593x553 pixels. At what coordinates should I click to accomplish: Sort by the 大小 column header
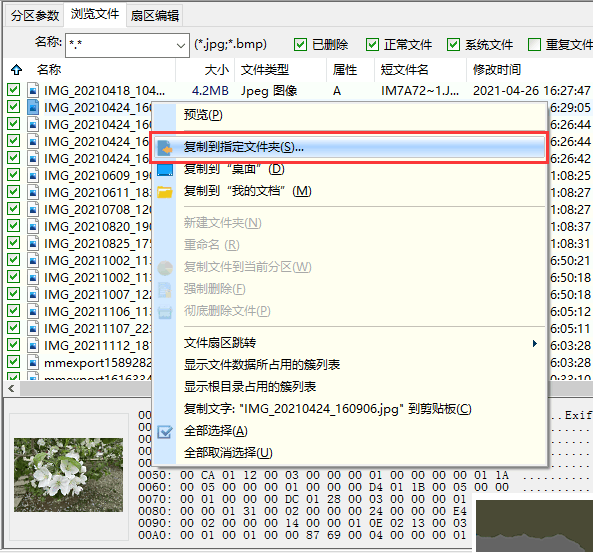coord(205,70)
